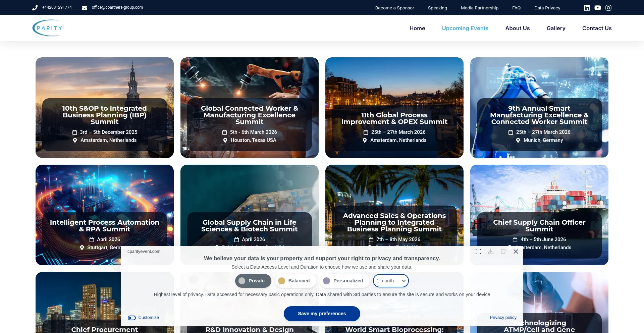Click the shield icon in privacy banner
Screen dimensions: 644x333
(503, 252)
